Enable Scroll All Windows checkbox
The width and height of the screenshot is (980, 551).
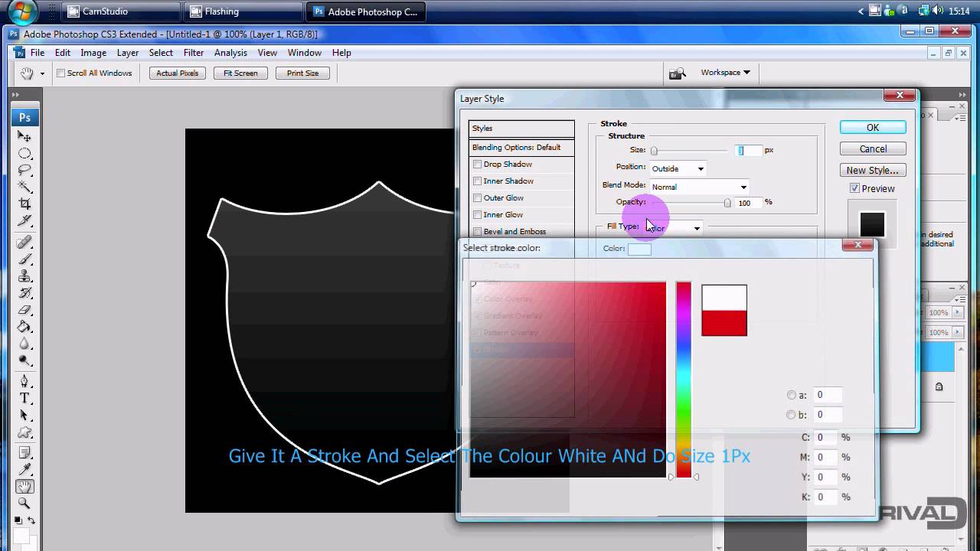pos(61,73)
